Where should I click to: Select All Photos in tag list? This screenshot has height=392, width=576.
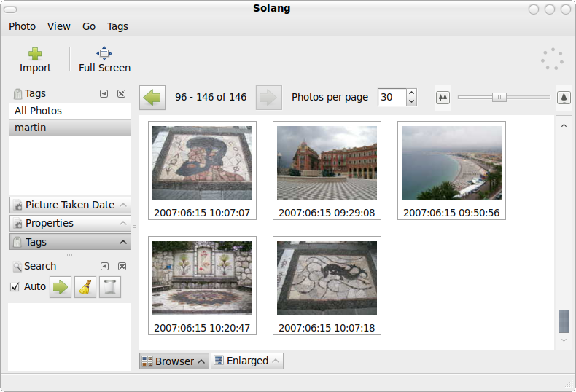coord(69,111)
